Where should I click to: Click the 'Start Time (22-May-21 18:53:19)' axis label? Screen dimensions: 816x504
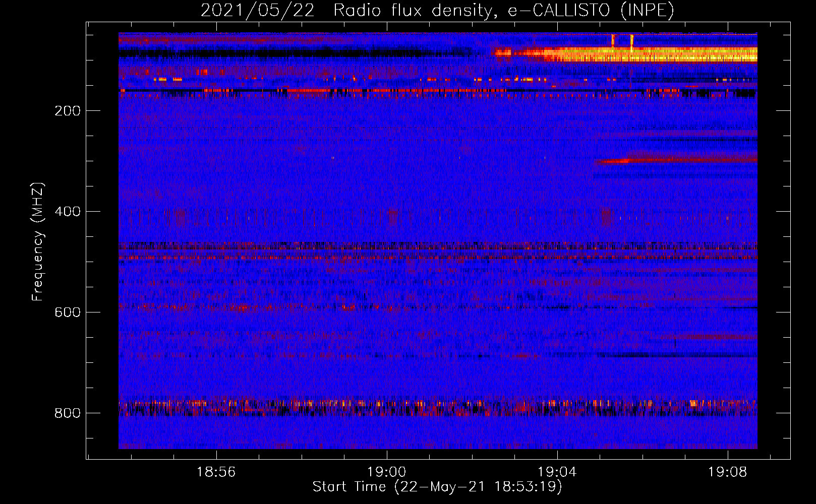tap(437, 487)
